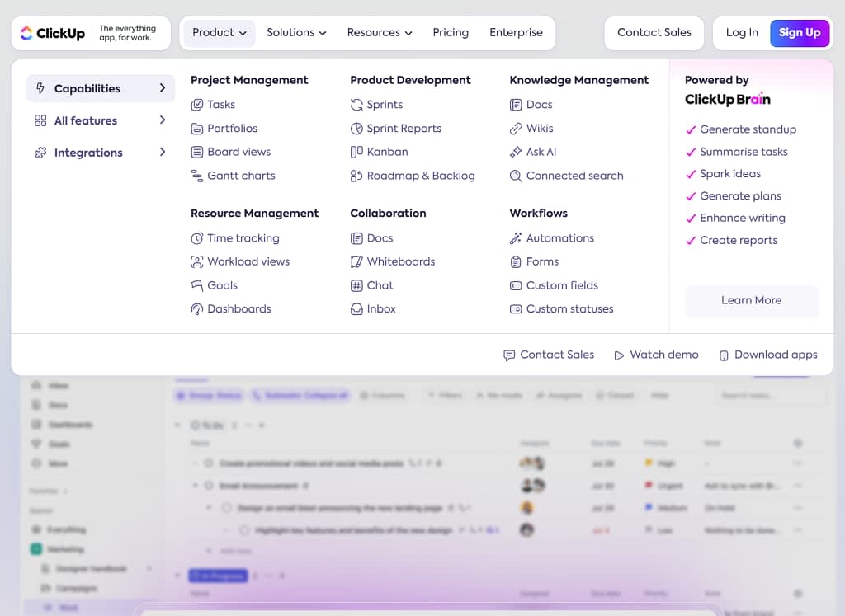Image resolution: width=845 pixels, height=616 pixels.
Task: Click the Create reports text
Action: click(739, 241)
